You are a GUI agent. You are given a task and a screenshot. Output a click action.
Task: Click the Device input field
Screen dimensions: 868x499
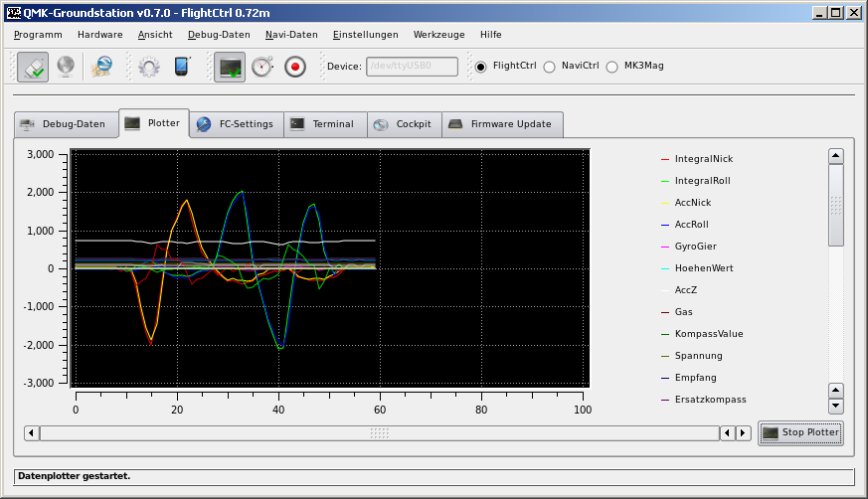point(413,67)
